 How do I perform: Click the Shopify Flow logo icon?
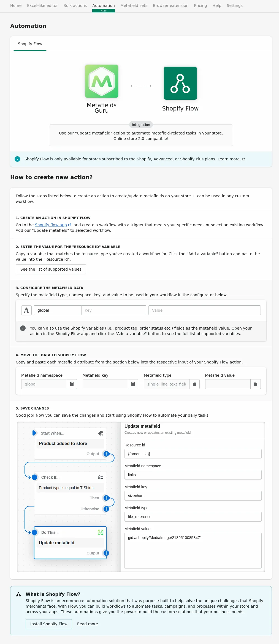tap(180, 83)
